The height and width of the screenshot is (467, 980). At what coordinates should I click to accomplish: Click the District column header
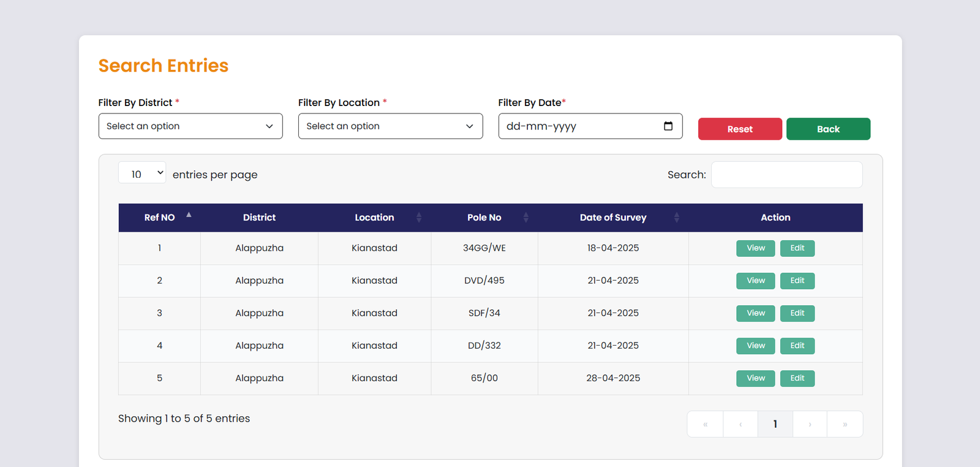(x=259, y=218)
